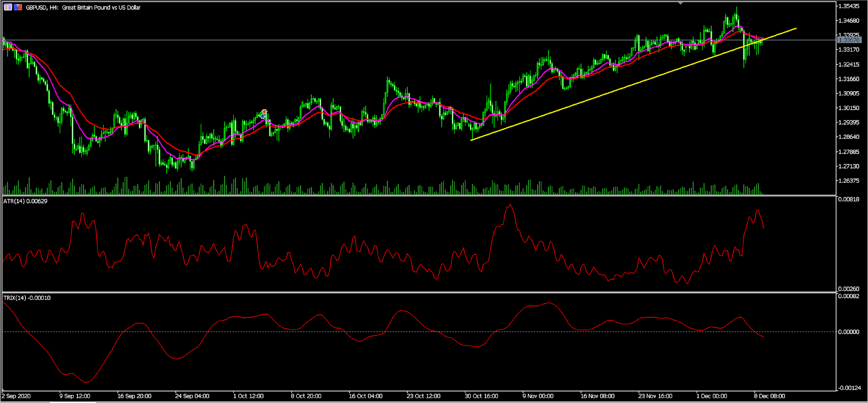Click the 'TRIX(14) -0.00010' indicator label
868x403 pixels.
(x=27, y=298)
